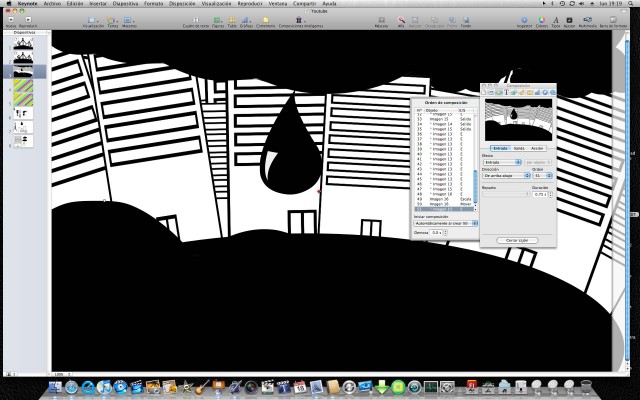Open the Iniciar composición dropdown

(445, 223)
